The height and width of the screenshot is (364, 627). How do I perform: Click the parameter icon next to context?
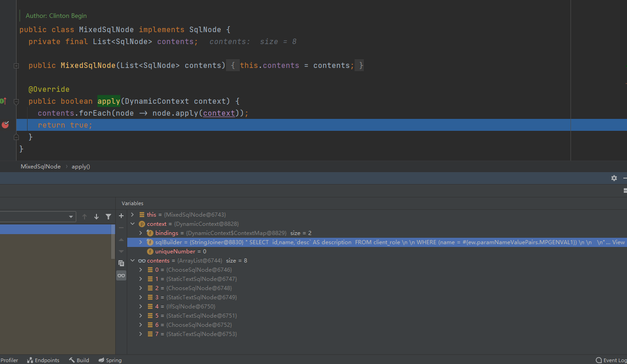pos(141,224)
